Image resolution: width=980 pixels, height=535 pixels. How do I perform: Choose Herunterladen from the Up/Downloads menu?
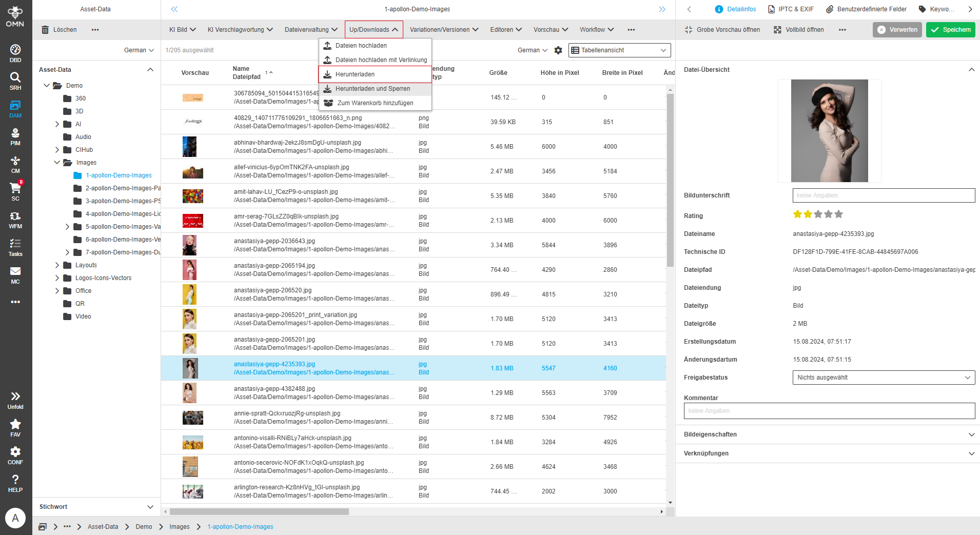(355, 74)
